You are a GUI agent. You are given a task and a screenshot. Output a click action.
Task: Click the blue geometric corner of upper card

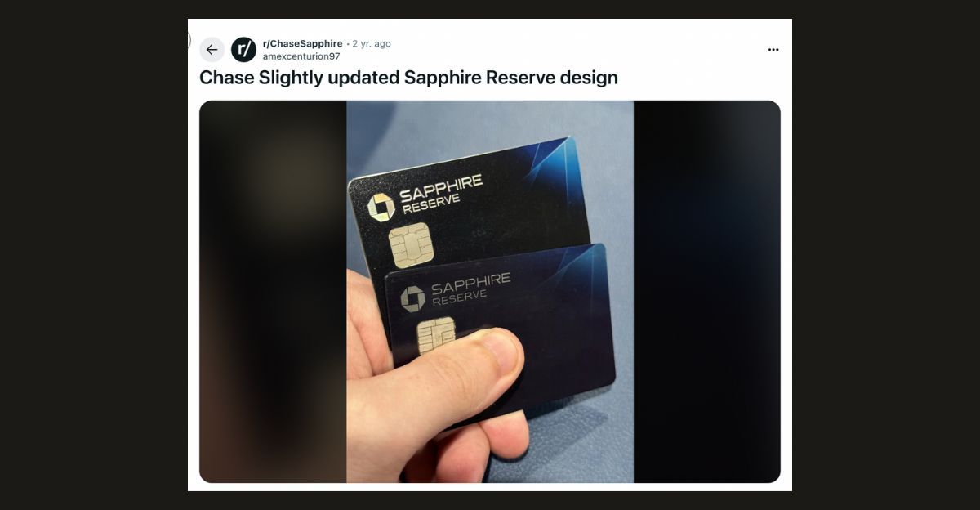[x=542, y=169]
